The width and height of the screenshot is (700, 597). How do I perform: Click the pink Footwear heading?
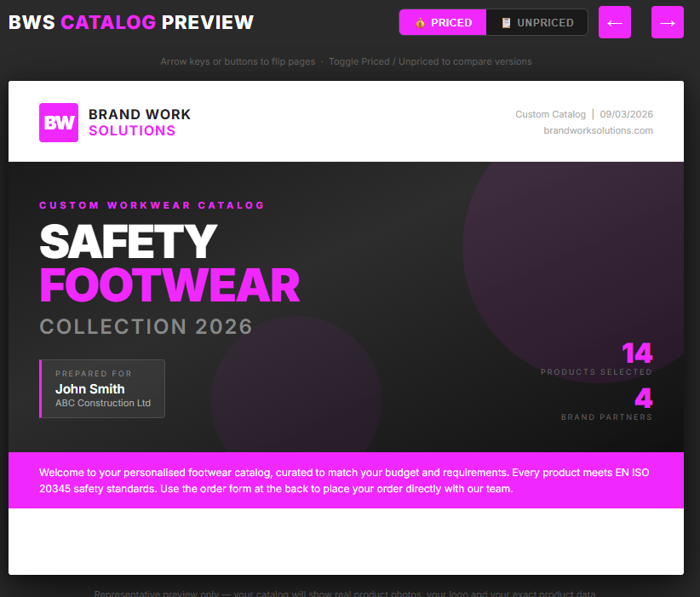169,285
